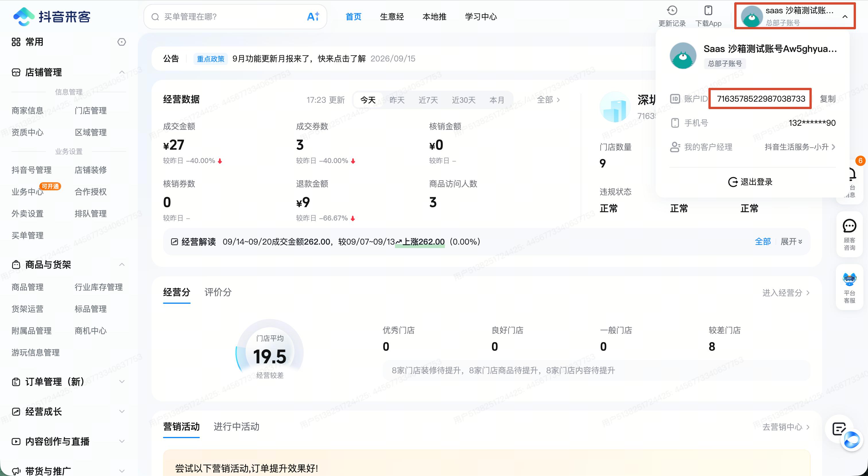This screenshot has height=476, width=868.
Task: Select 本月 time range
Action: coord(497,100)
